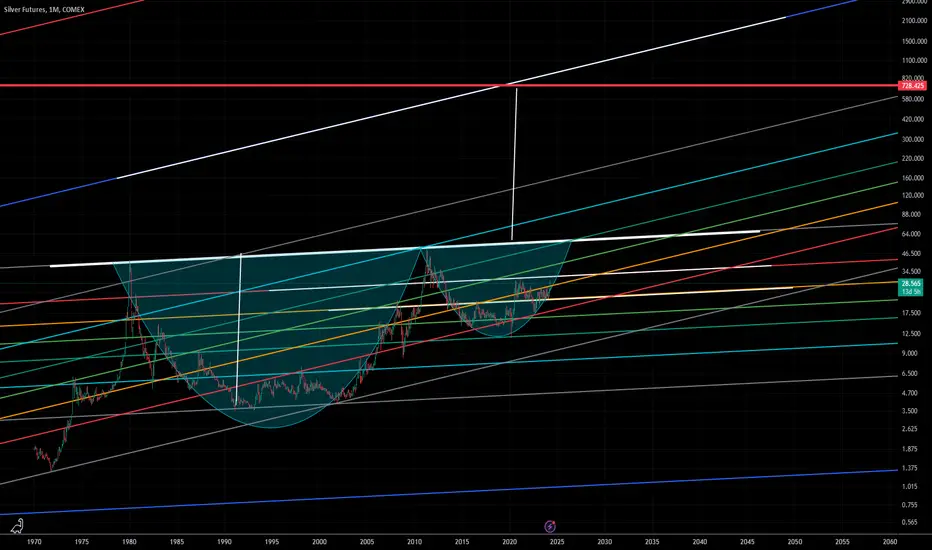The width and height of the screenshot is (932, 550).
Task: Click the purple lightning event icon
Action: tap(550, 526)
